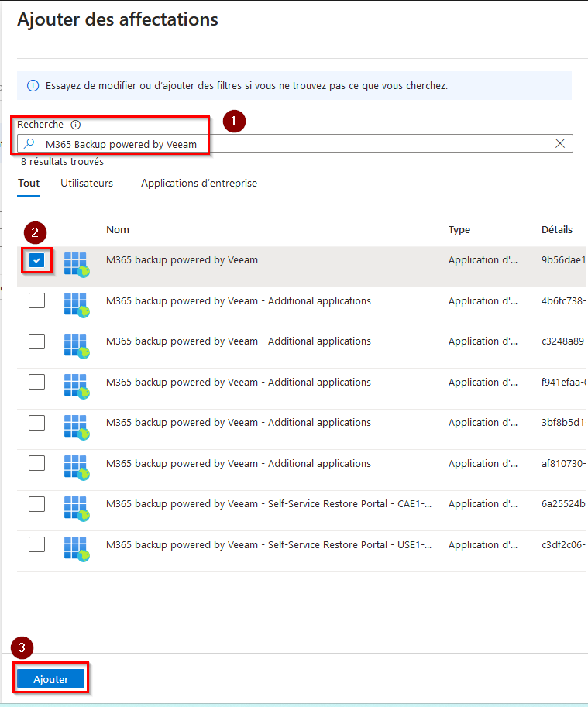Click the Ajouter button

point(50,678)
